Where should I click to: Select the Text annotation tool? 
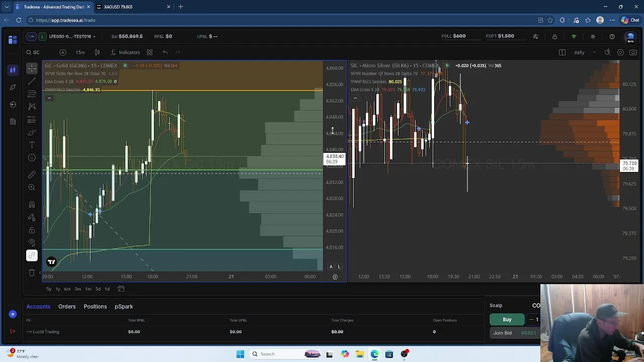(x=32, y=145)
